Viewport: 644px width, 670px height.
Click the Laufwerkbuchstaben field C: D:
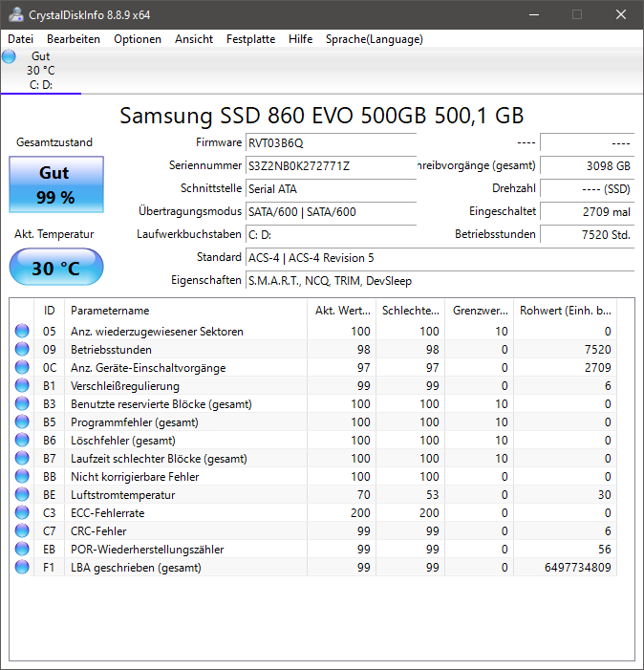331,234
